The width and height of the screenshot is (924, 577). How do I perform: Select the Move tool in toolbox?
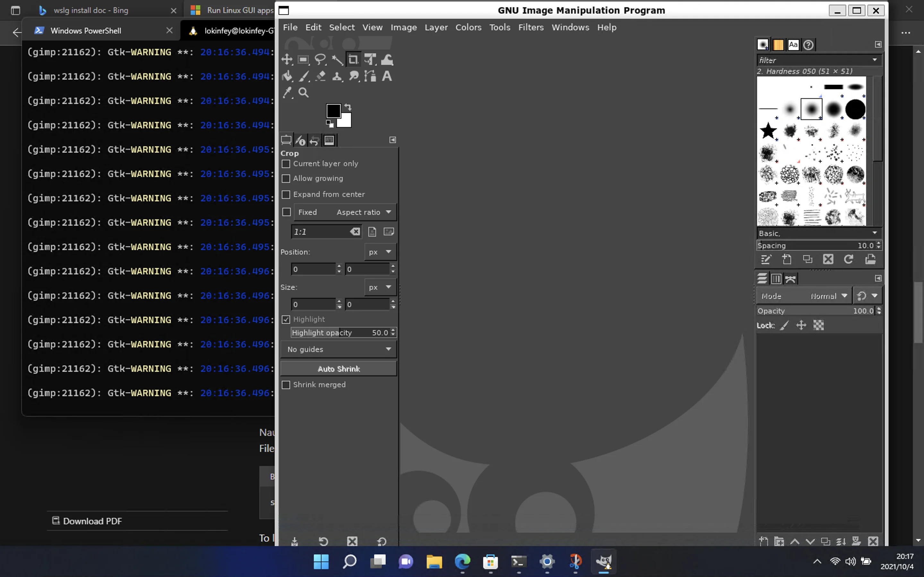point(287,60)
